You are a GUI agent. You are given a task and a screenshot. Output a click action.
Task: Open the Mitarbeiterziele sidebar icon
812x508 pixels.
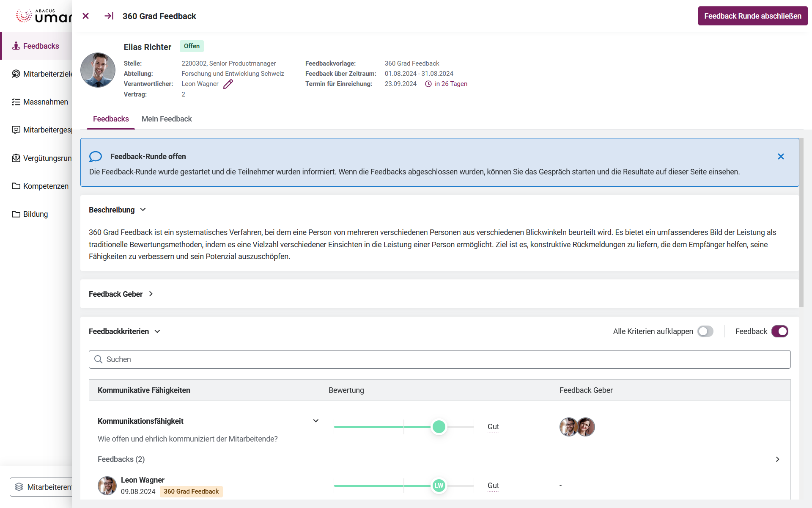pyautogui.click(x=16, y=74)
